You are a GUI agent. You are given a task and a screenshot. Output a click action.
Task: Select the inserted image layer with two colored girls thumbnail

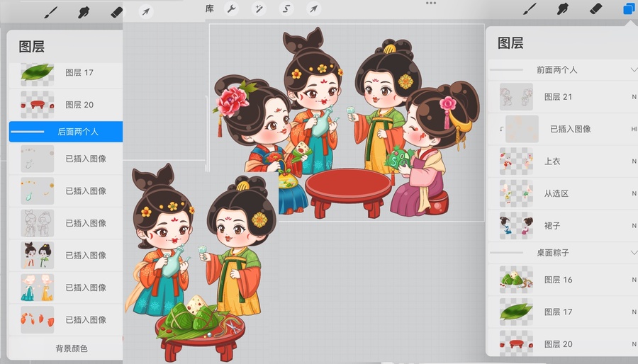(66, 255)
